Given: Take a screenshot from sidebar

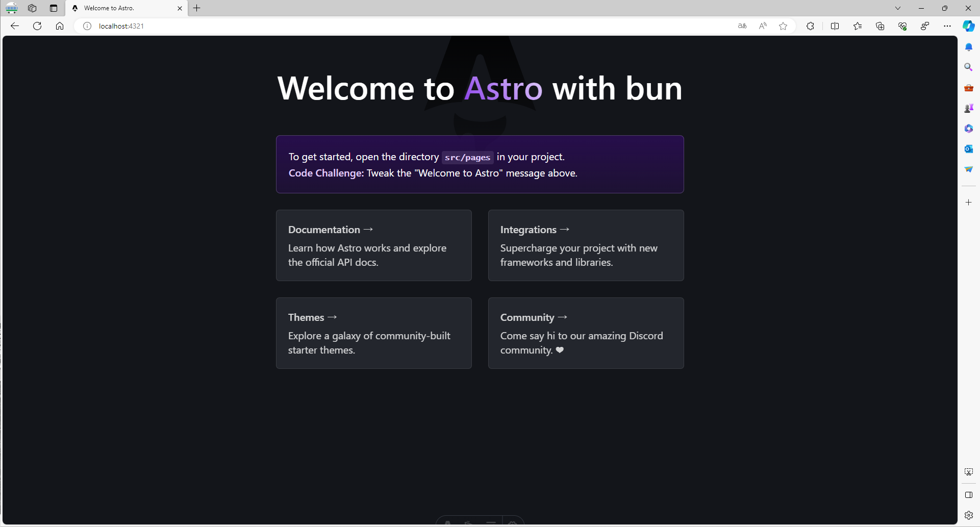Looking at the screenshot, I should point(969,472).
